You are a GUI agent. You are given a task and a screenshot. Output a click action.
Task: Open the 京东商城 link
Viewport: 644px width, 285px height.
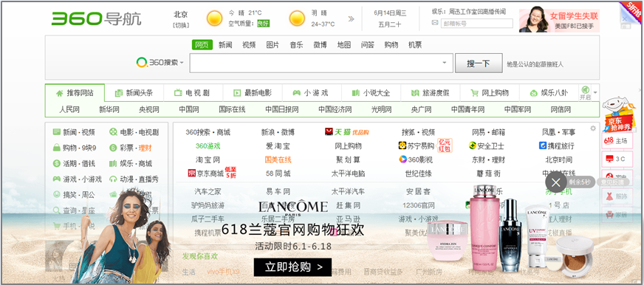pos(206,174)
